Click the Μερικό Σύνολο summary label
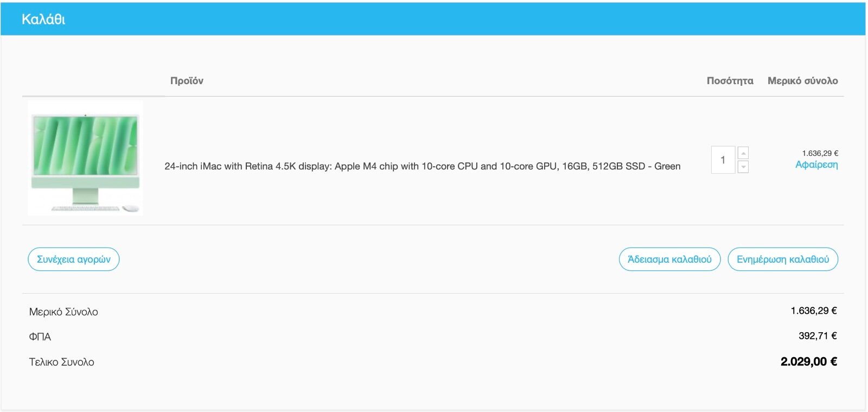This screenshot has width=868, height=412. click(63, 312)
